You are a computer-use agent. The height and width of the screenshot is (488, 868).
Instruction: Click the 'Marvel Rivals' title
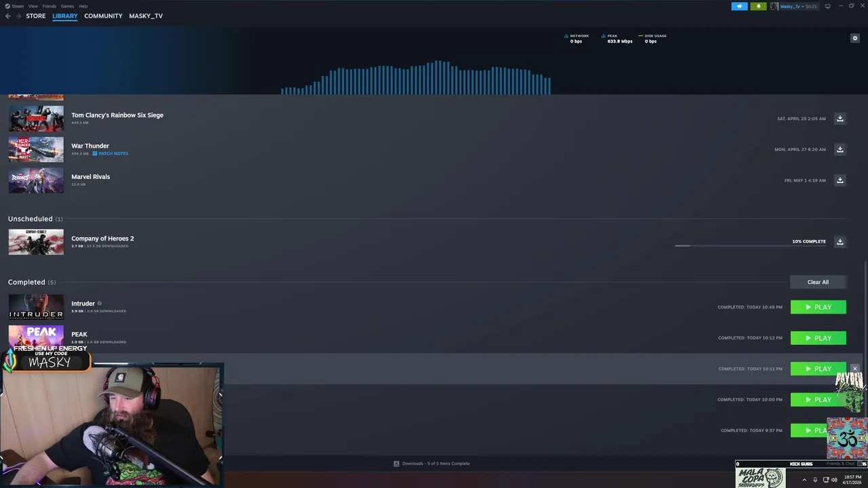tap(91, 177)
